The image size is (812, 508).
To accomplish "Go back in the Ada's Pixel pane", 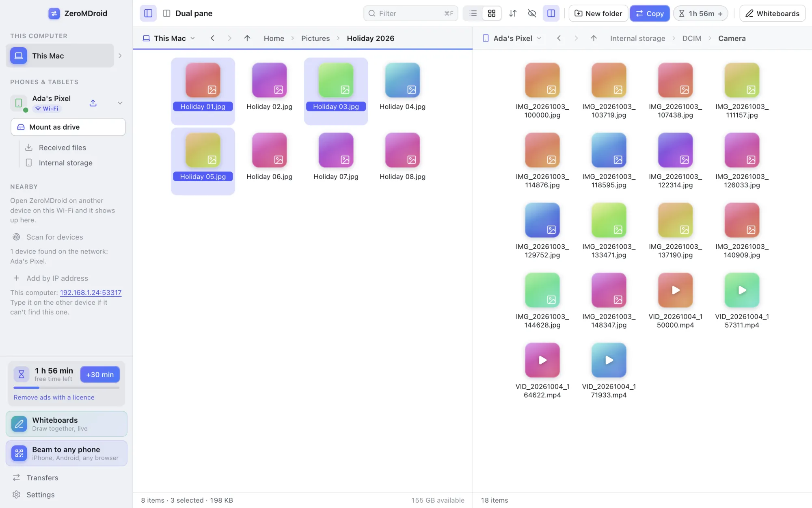I will coord(559,38).
